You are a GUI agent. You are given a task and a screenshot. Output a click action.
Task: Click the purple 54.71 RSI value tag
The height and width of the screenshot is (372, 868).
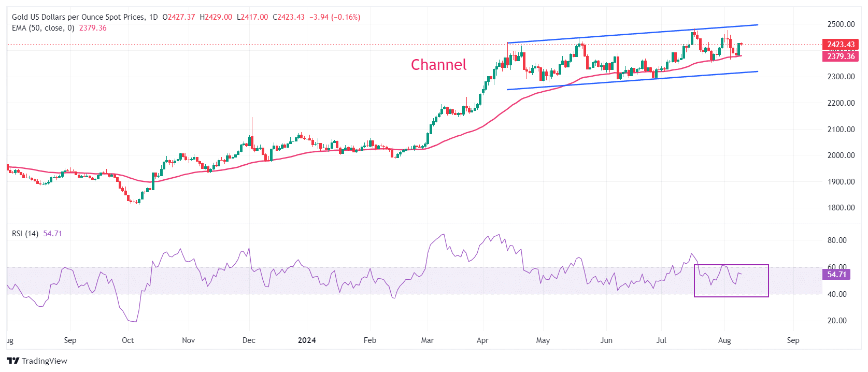click(x=837, y=275)
